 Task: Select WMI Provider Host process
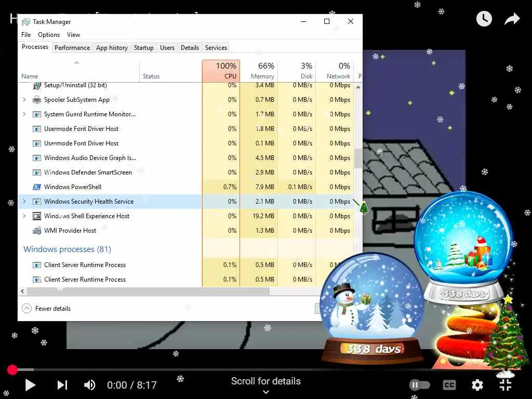coord(70,231)
